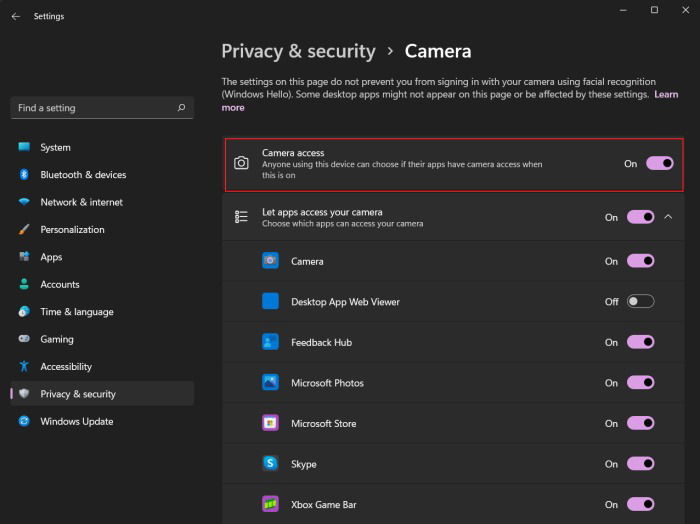The image size is (700, 524).
Task: Click the "Microsoft Store" app name
Action: click(324, 424)
